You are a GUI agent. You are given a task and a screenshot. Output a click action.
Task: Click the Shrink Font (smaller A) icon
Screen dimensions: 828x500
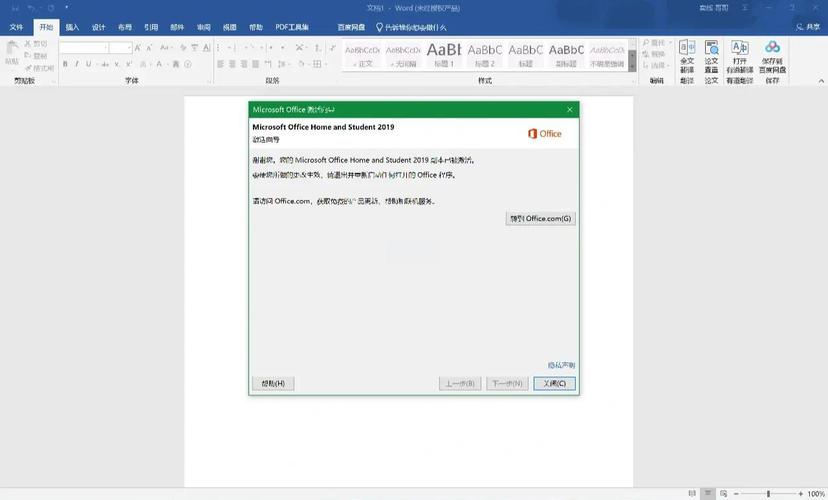pyautogui.click(x=149, y=48)
